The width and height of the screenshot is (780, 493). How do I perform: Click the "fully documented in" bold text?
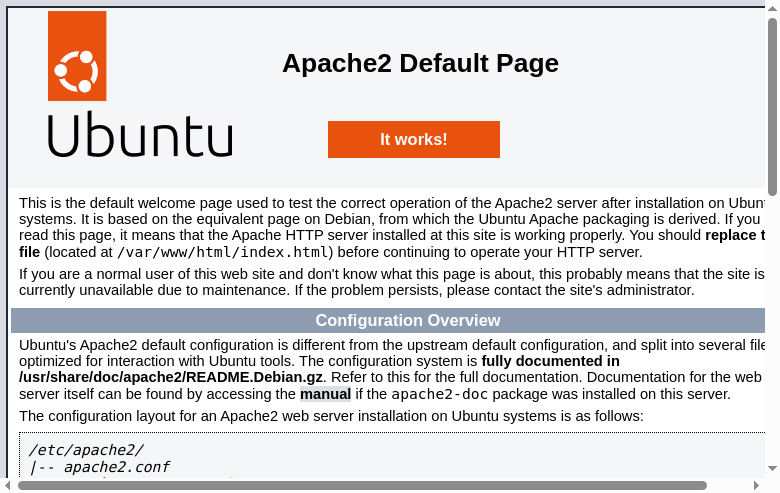coord(551,361)
